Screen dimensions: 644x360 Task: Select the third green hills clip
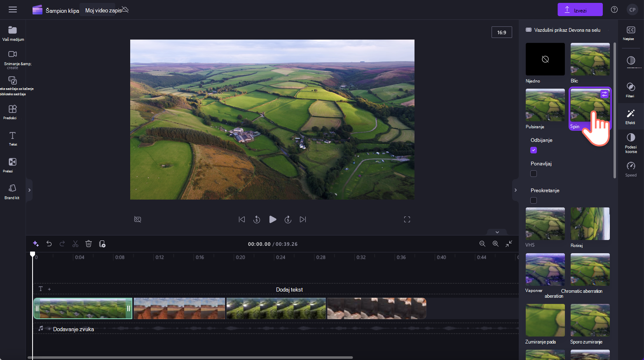[x=276, y=308]
